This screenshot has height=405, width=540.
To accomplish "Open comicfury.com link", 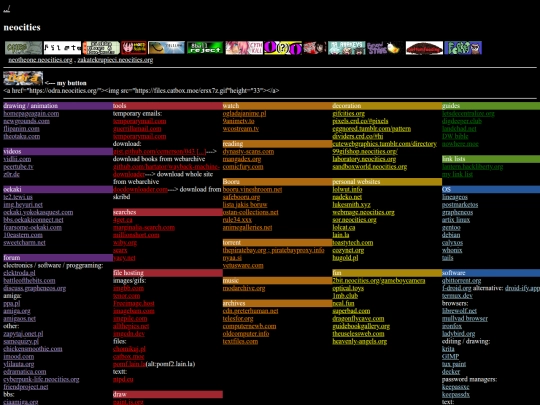I will click(x=243, y=167).
